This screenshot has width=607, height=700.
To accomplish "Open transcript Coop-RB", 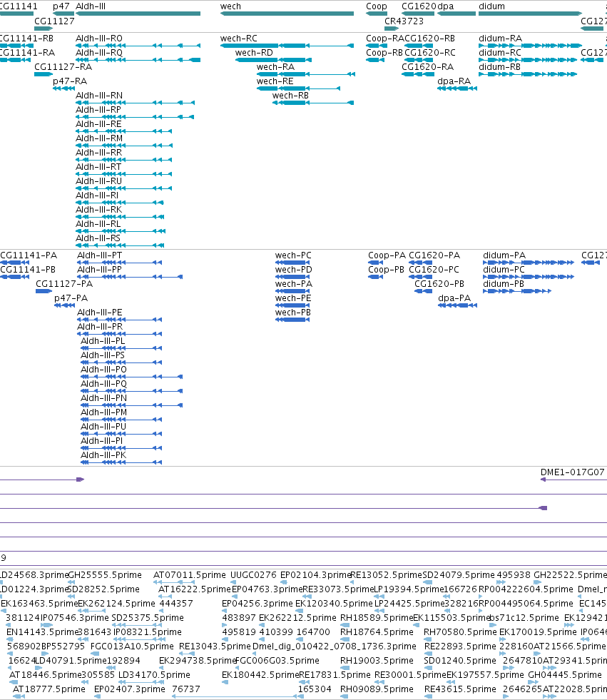I will [x=384, y=53].
